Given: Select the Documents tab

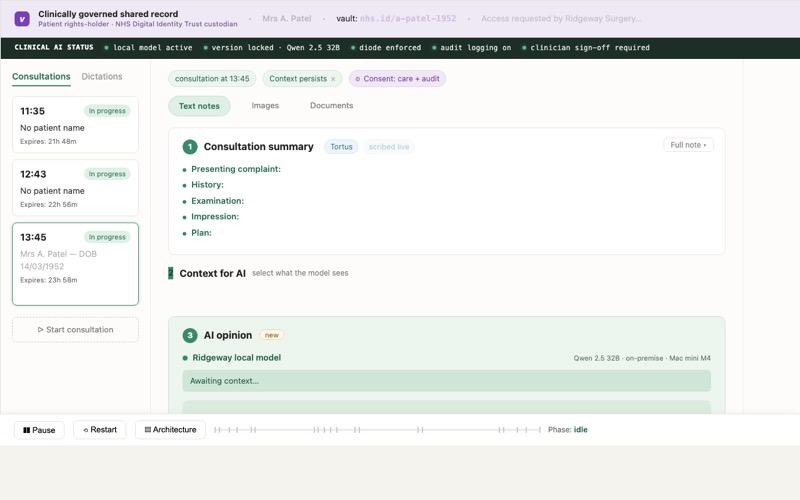Looking at the screenshot, I should [x=332, y=106].
